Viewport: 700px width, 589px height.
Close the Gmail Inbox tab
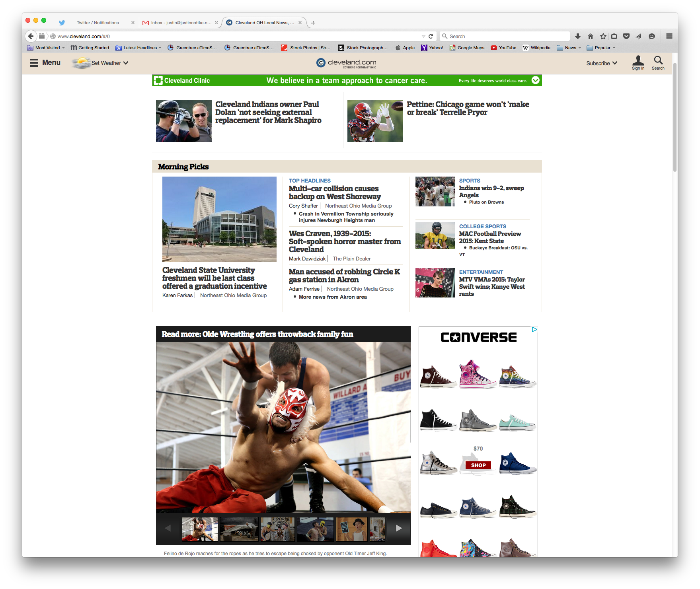(x=216, y=23)
